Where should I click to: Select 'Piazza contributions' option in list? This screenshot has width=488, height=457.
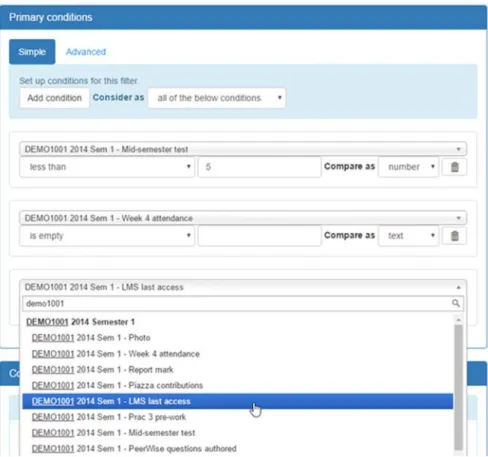tap(238, 385)
